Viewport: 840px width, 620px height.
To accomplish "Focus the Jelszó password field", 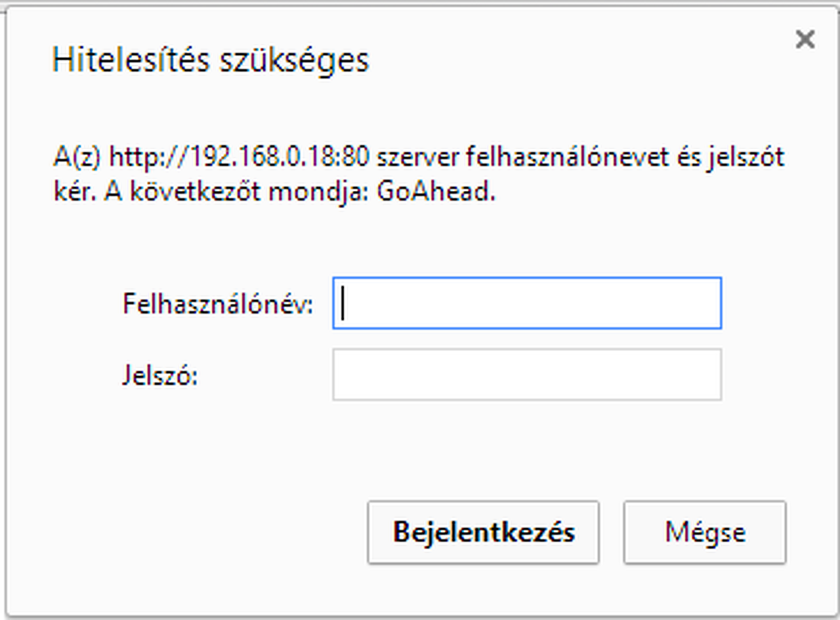I will (x=527, y=374).
